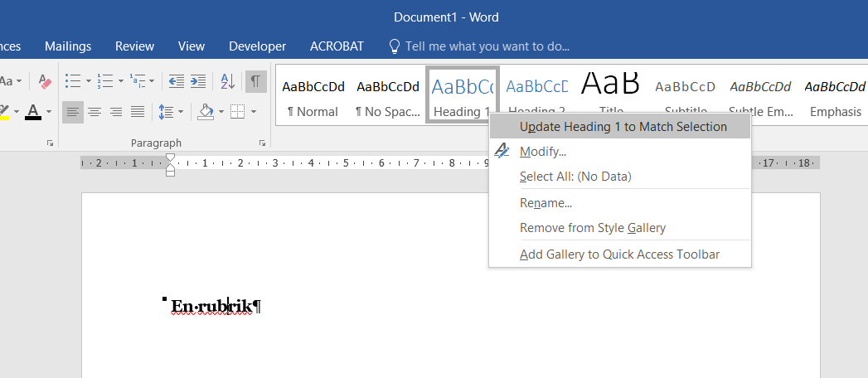The height and width of the screenshot is (378, 868).
Task: Click the Clear All Formatting eraser icon
Action: tap(45, 82)
